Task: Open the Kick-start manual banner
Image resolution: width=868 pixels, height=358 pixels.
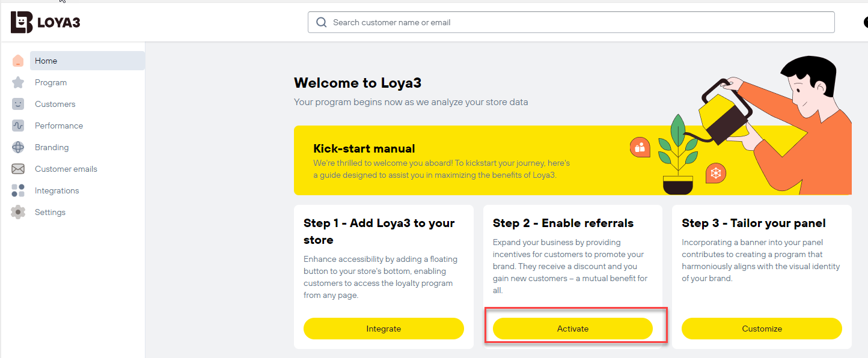Action: tap(573, 160)
